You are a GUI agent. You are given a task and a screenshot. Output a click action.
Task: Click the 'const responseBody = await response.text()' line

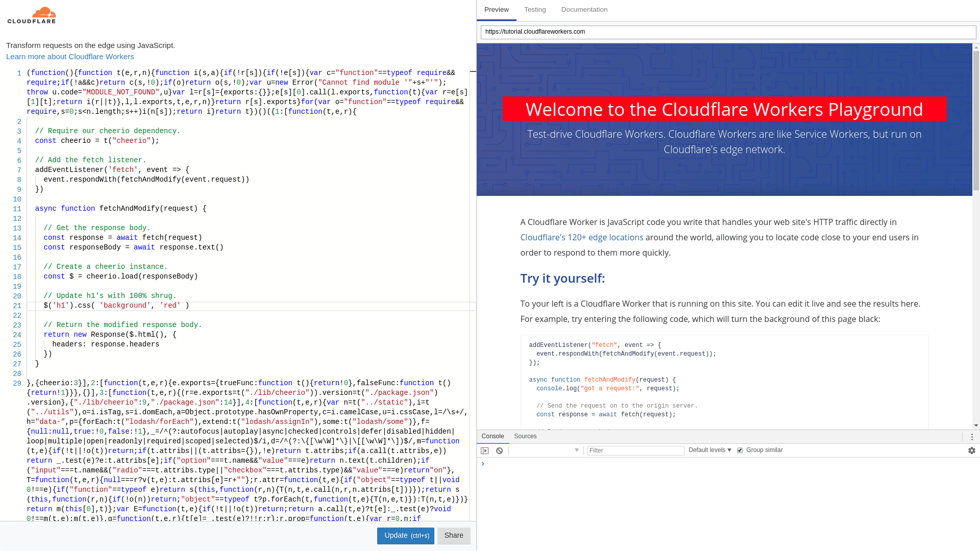pyautogui.click(x=133, y=247)
